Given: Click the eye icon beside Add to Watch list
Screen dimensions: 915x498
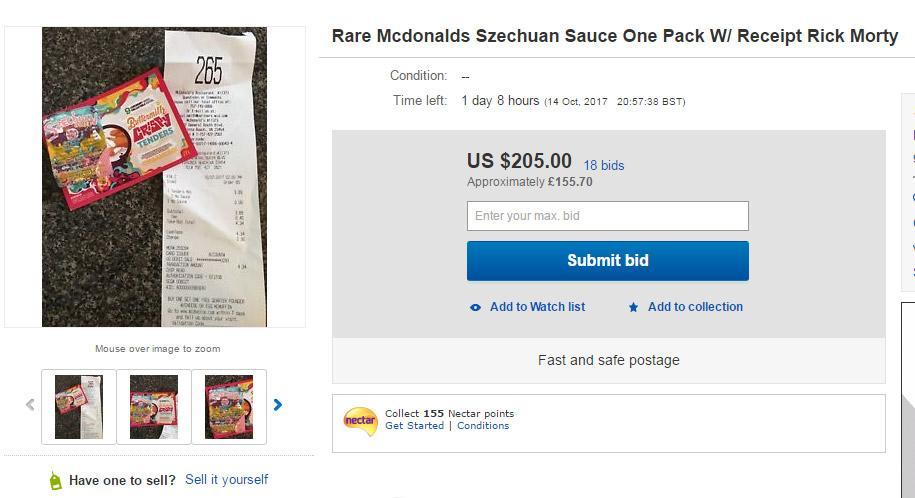Looking at the screenshot, I should pyautogui.click(x=475, y=307).
